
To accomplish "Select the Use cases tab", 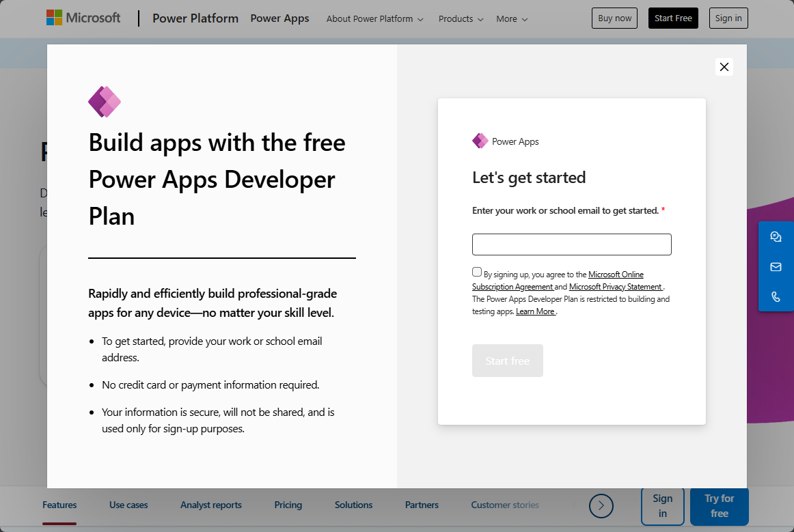I will pyautogui.click(x=128, y=505).
